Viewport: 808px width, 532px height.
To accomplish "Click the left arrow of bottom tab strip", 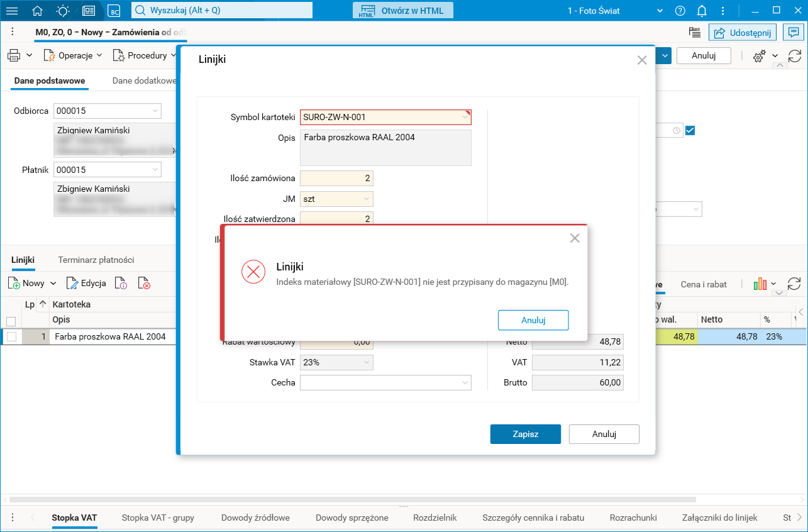I will click(33, 518).
